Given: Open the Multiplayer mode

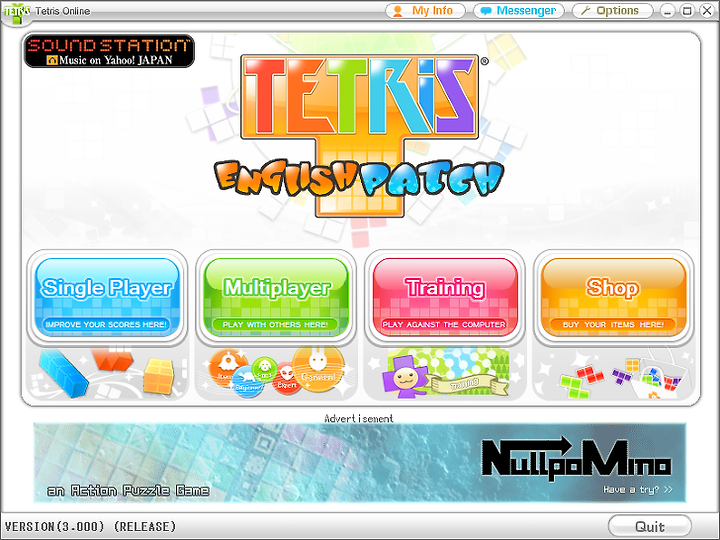Looking at the screenshot, I should (x=276, y=298).
